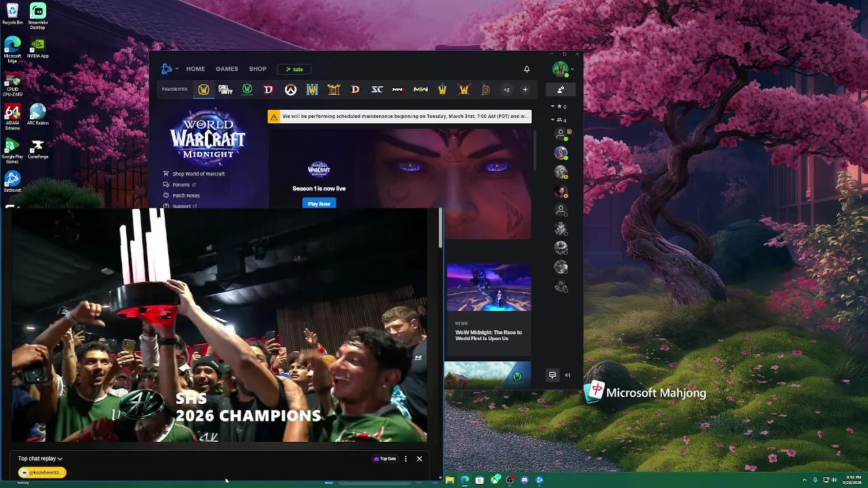The height and width of the screenshot is (488, 868).
Task: Open the Recycle Bin desktop icon
Action: coord(12,14)
